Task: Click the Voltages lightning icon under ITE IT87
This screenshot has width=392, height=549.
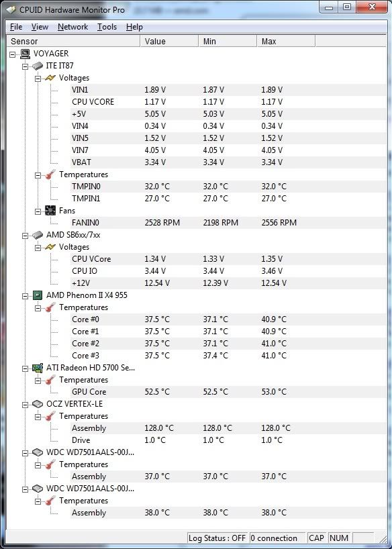Action: click(50, 78)
